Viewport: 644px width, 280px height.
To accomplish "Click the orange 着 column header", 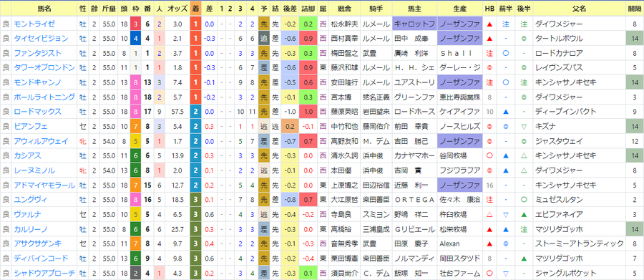I will coord(196,9).
